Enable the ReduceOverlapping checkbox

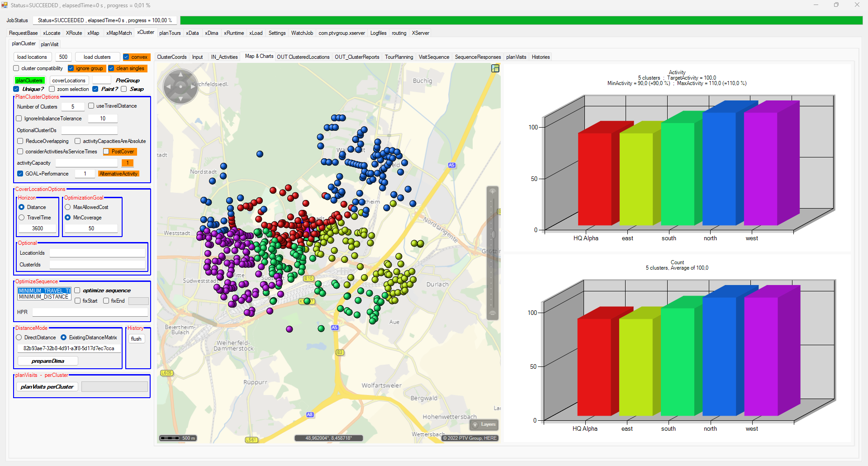(20, 141)
